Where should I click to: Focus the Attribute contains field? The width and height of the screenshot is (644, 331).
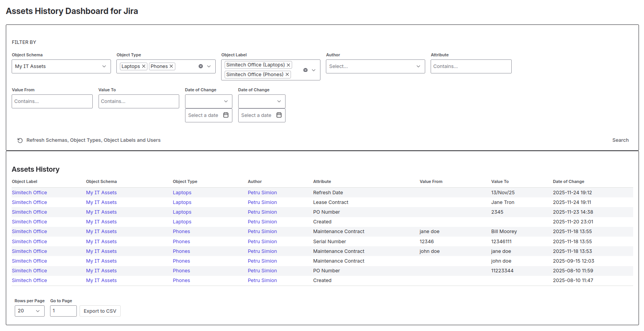tap(471, 66)
